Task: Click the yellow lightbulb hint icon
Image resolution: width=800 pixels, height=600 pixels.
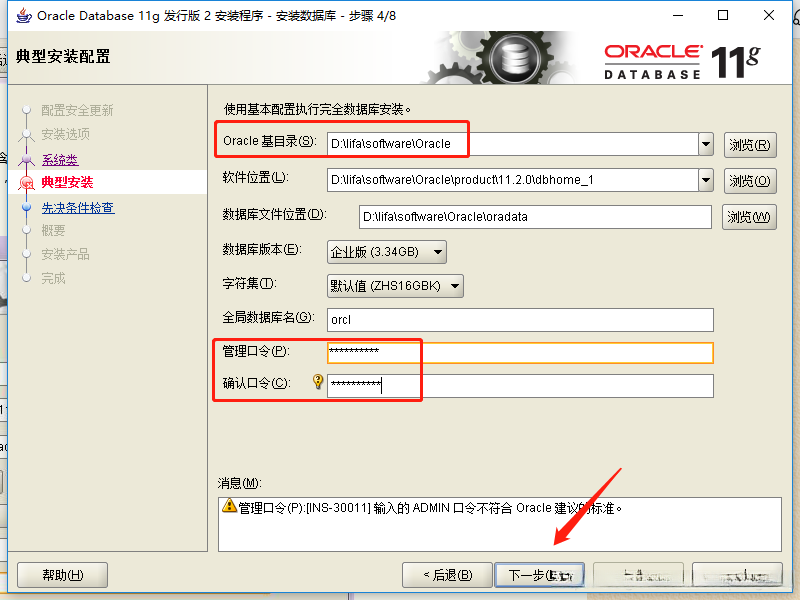Action: pos(318,381)
